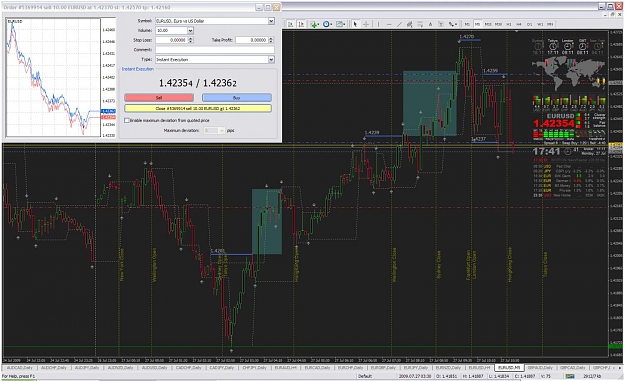This screenshot has height=381, width=625.
Task: Enable maximum deviation from quoted price checkbox
Action: 127,120
